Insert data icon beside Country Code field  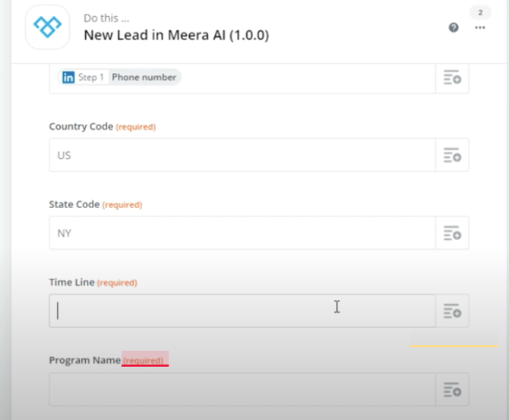[x=452, y=155]
